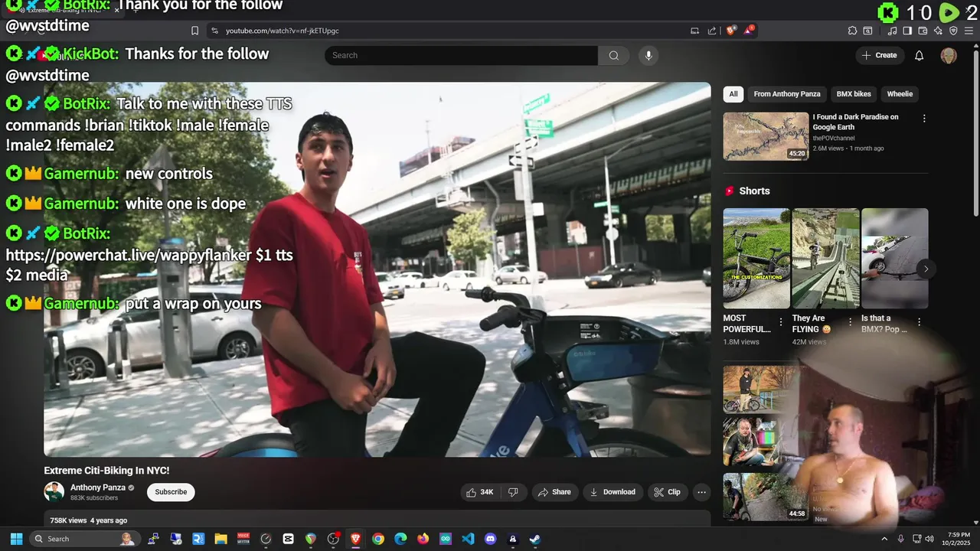980x551 pixels.
Task: Open Firefox from taskbar
Action: [x=423, y=539]
